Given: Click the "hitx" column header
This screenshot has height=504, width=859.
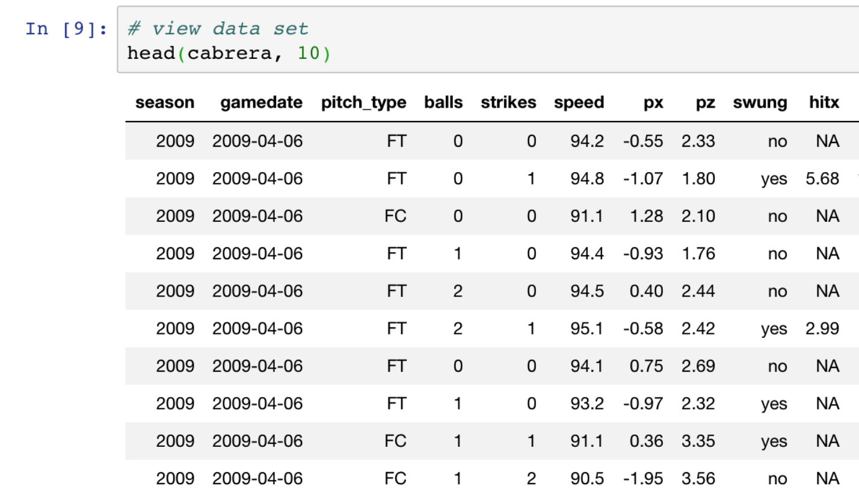Looking at the screenshot, I should [824, 103].
